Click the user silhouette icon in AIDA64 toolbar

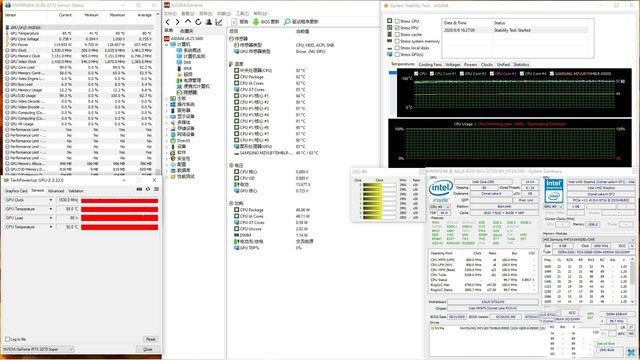tap(209, 22)
